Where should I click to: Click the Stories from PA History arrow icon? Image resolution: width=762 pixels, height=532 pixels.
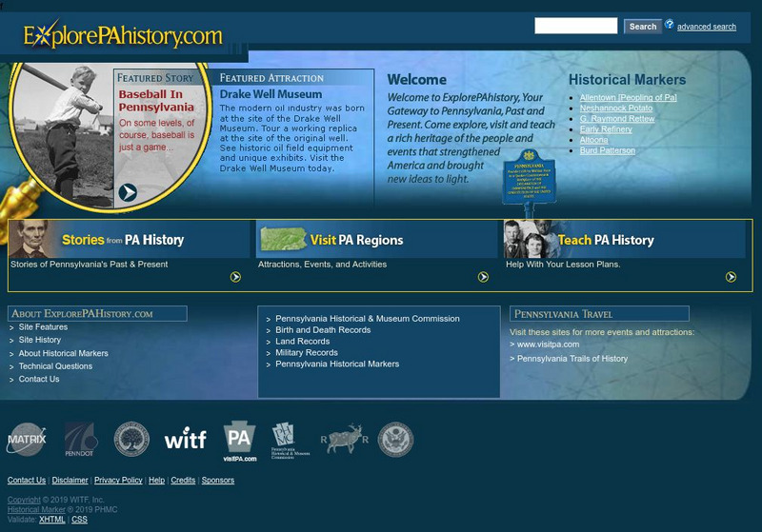pos(235,277)
